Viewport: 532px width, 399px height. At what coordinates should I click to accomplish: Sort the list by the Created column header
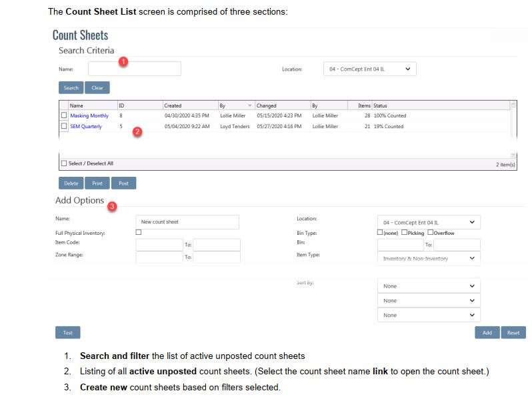(x=173, y=105)
